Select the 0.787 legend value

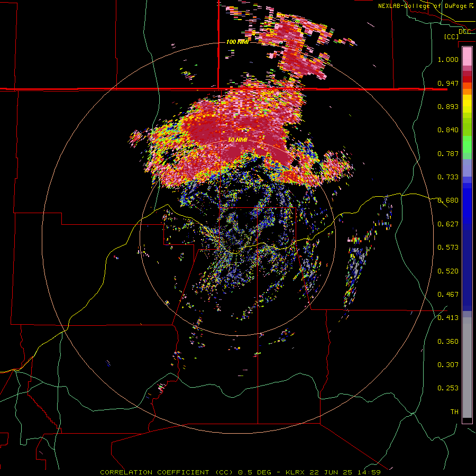pyautogui.click(x=448, y=153)
